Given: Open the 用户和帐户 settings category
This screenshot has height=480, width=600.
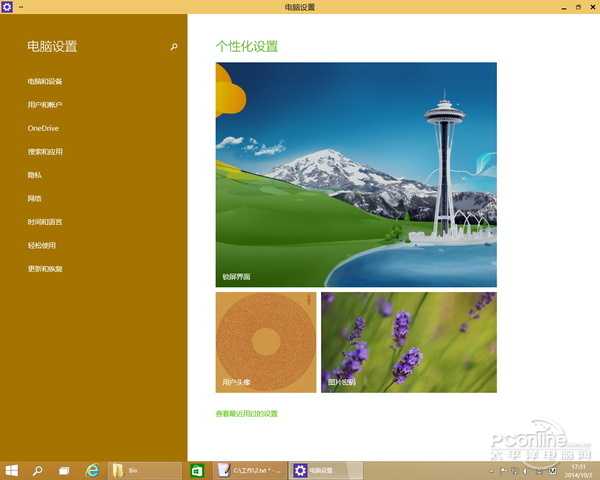Looking at the screenshot, I should pyautogui.click(x=45, y=104).
